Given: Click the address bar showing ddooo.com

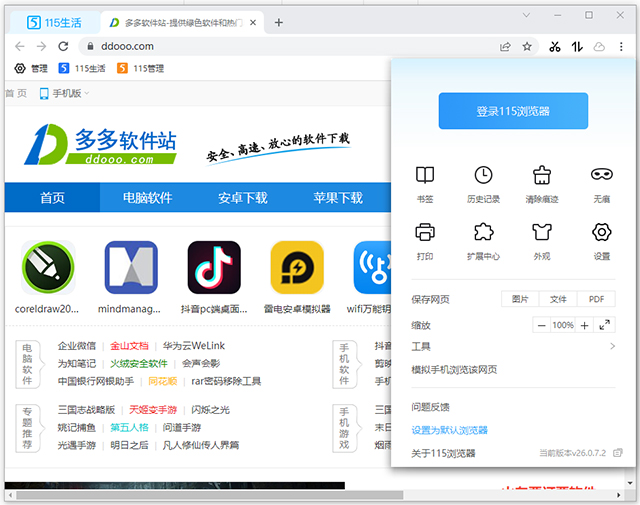Looking at the screenshot, I should click(308, 47).
